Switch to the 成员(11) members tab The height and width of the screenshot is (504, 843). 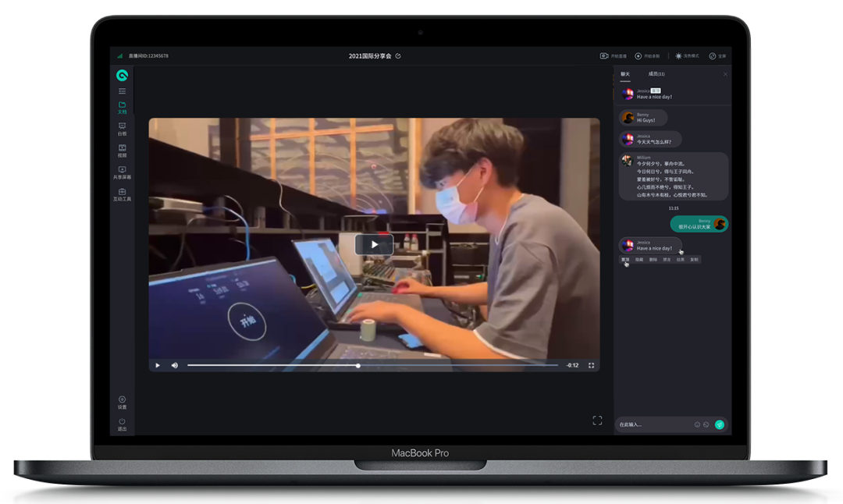(656, 74)
